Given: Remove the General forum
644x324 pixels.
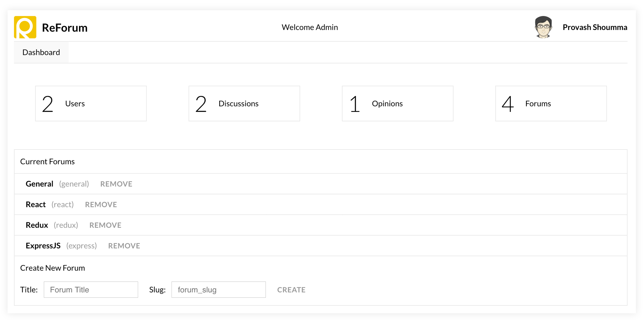Looking at the screenshot, I should (116, 184).
